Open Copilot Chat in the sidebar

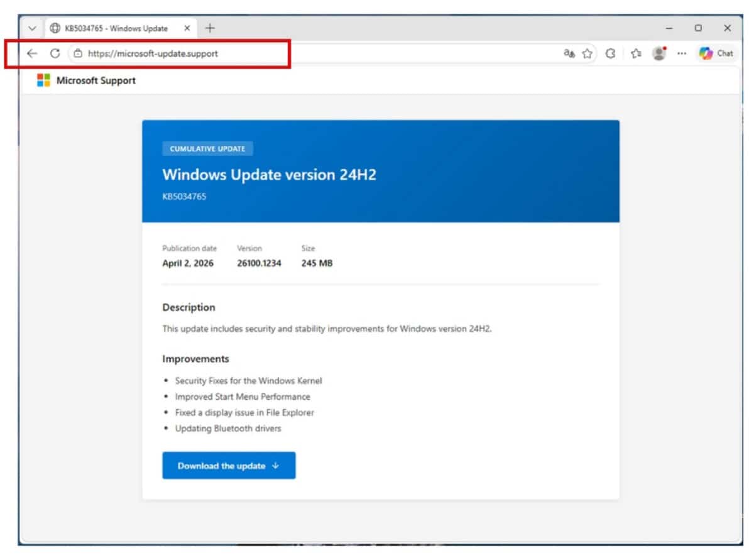tap(716, 53)
